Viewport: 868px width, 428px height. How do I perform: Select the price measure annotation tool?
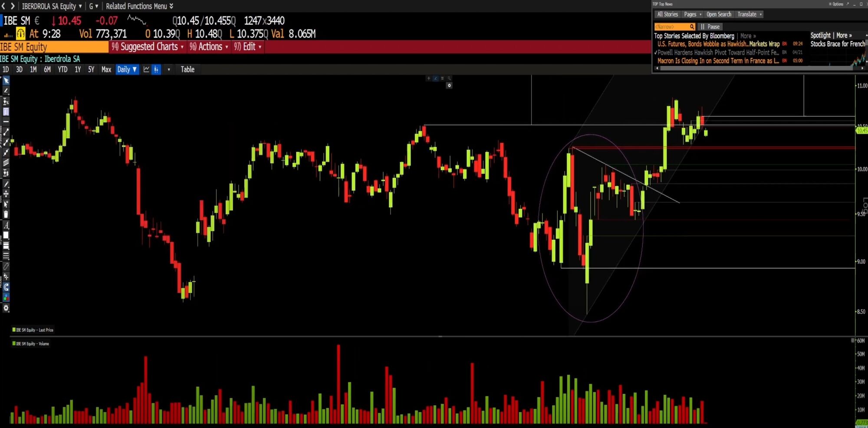6,173
